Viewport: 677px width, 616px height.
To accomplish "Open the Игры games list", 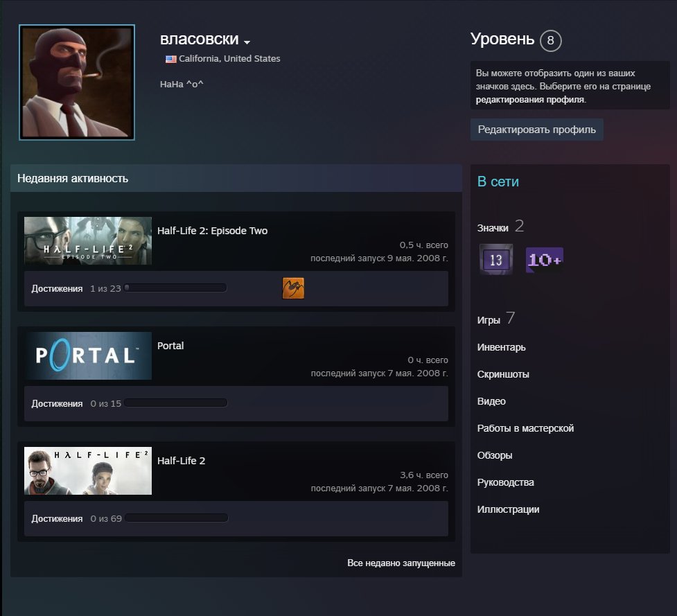I will 489,320.
